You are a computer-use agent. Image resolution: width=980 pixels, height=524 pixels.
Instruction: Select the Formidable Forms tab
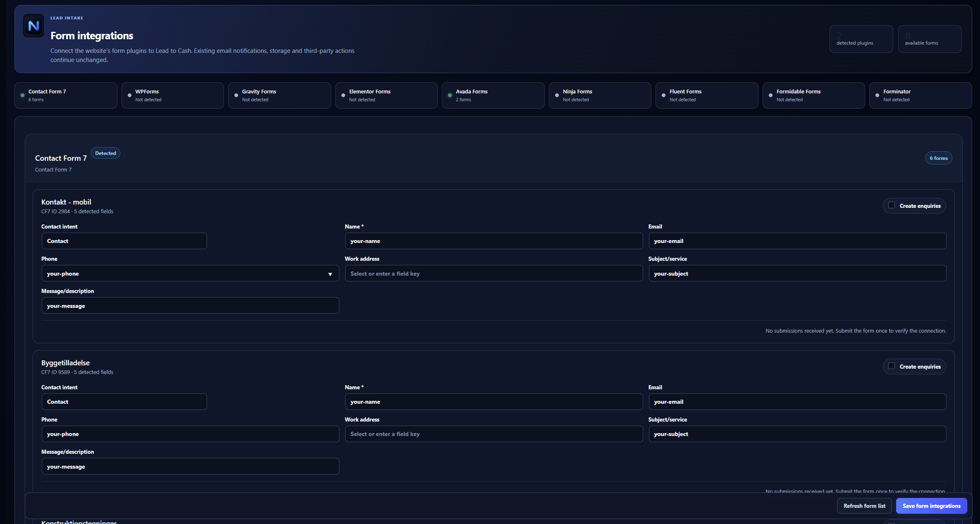[x=814, y=95]
